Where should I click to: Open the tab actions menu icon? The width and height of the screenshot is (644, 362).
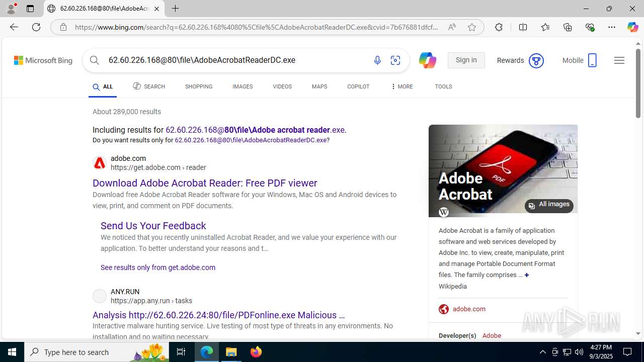(x=30, y=9)
